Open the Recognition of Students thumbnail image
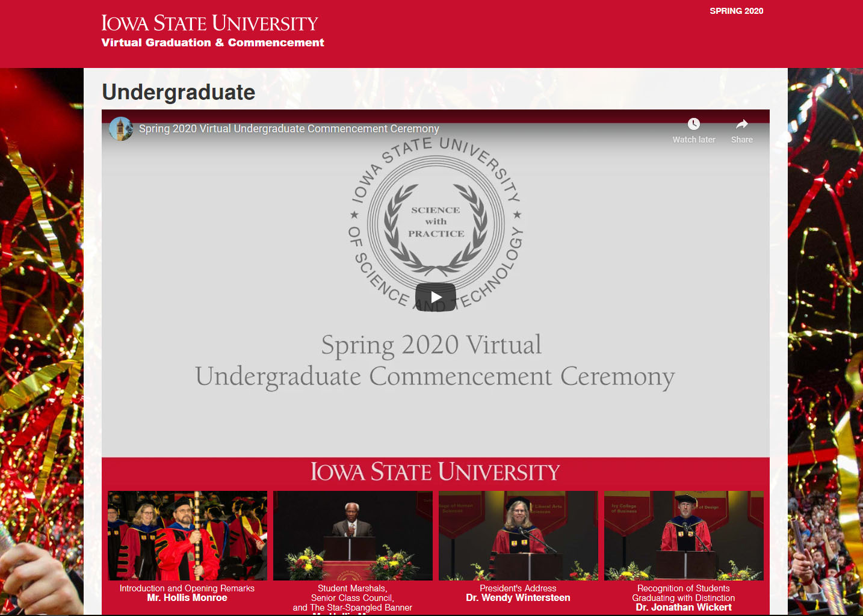Image resolution: width=863 pixels, height=616 pixels. tap(684, 535)
